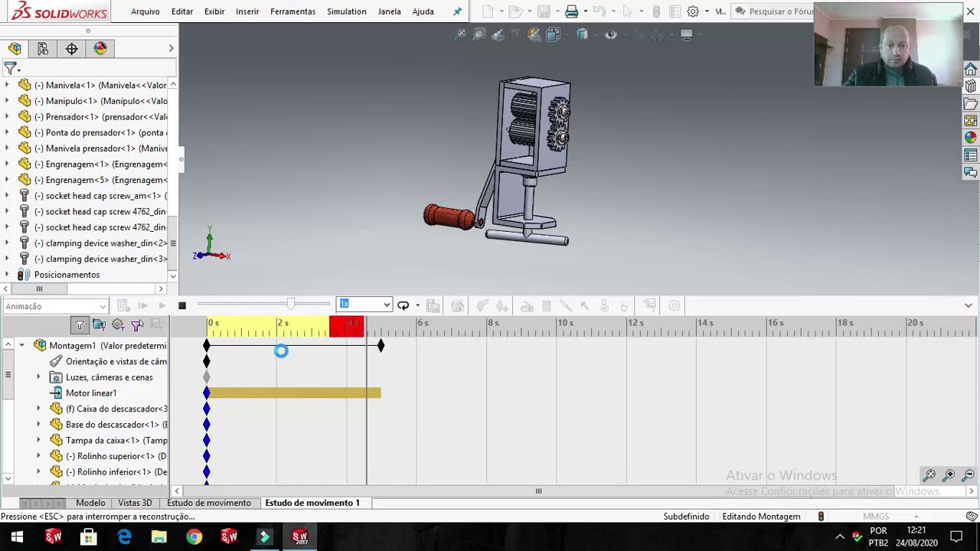Click the Save disk icon

point(544,11)
